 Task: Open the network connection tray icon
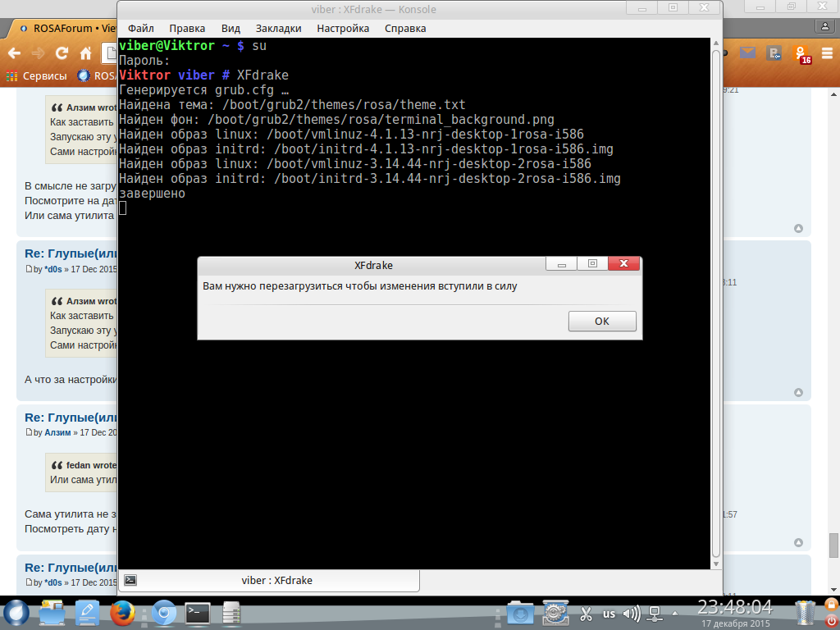(655, 614)
